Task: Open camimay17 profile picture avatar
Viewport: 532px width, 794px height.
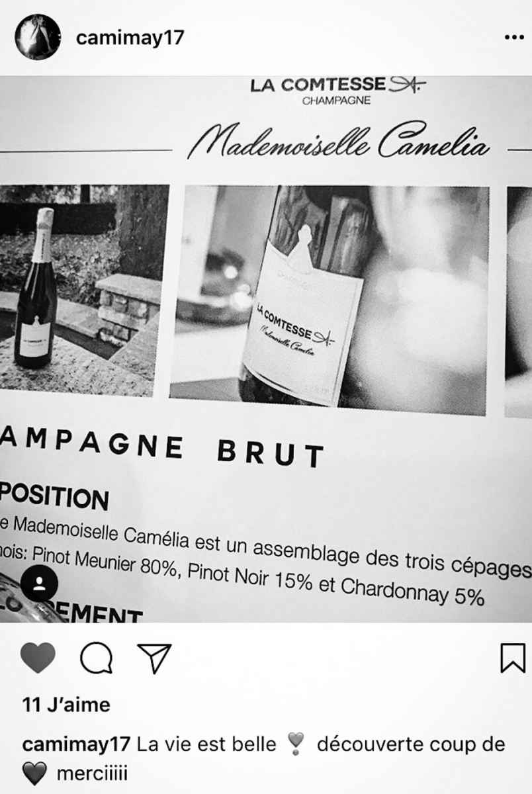Action: click(x=38, y=38)
